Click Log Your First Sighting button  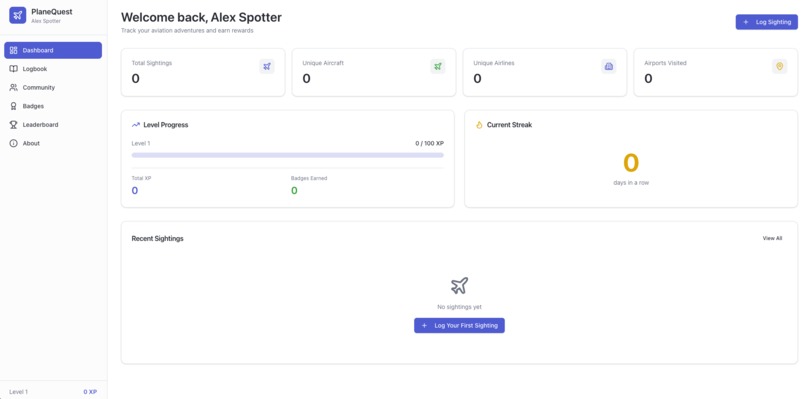coord(459,325)
